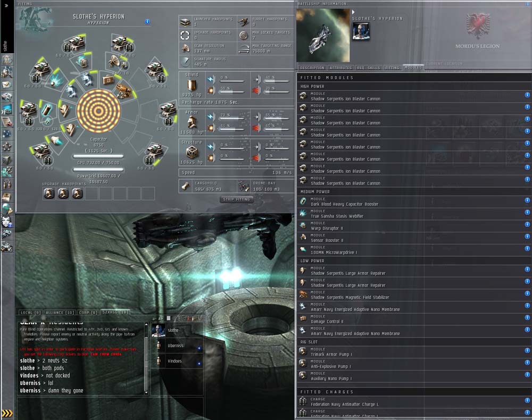Click the Damage Control briefcase module slot
The width and height of the screenshot is (532, 420).
tap(108, 80)
